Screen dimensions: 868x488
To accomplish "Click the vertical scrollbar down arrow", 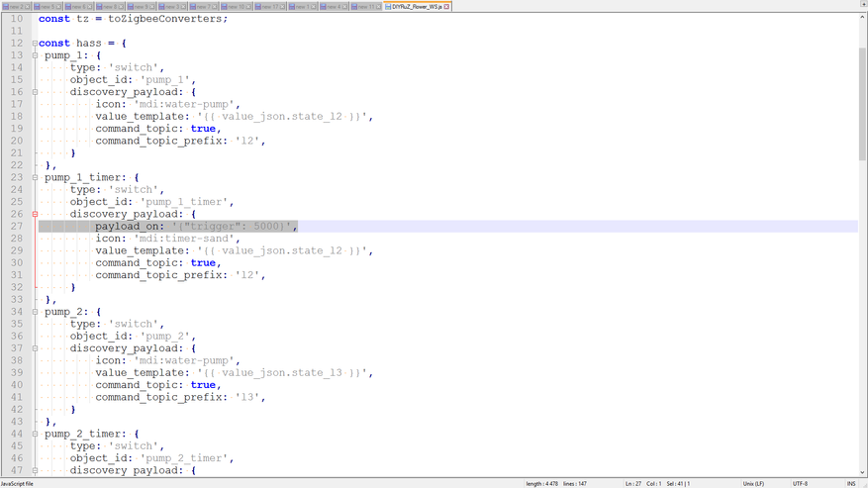I will tap(863, 473).
